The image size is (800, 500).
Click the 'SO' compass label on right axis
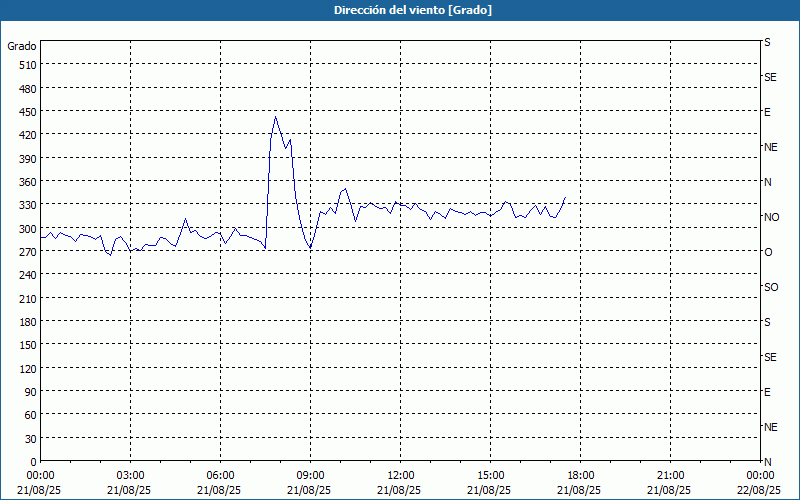pos(771,287)
